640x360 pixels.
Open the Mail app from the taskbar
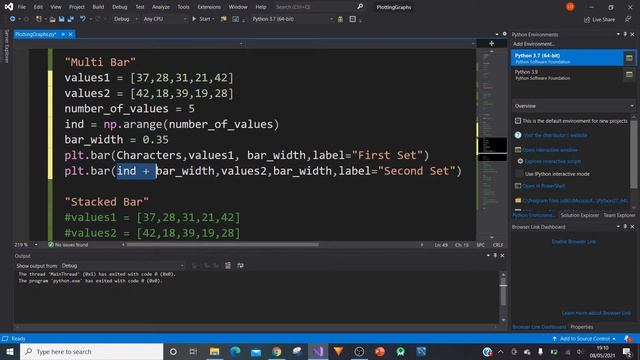[x=256, y=351]
